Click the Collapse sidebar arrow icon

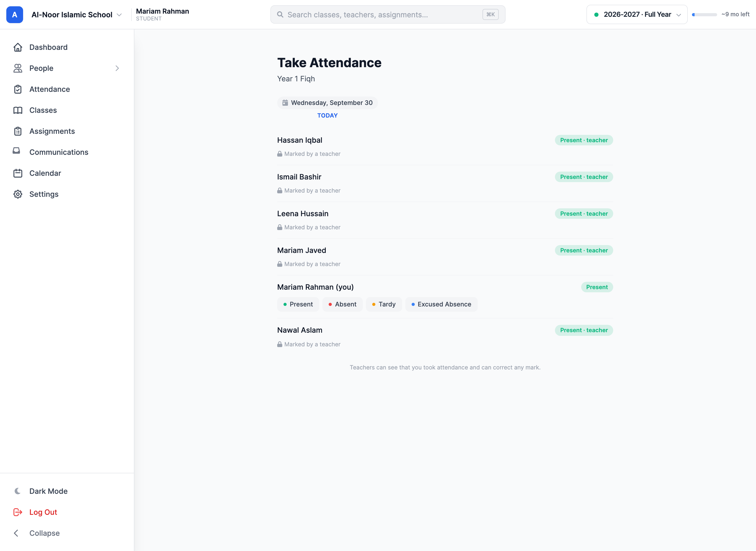point(16,533)
